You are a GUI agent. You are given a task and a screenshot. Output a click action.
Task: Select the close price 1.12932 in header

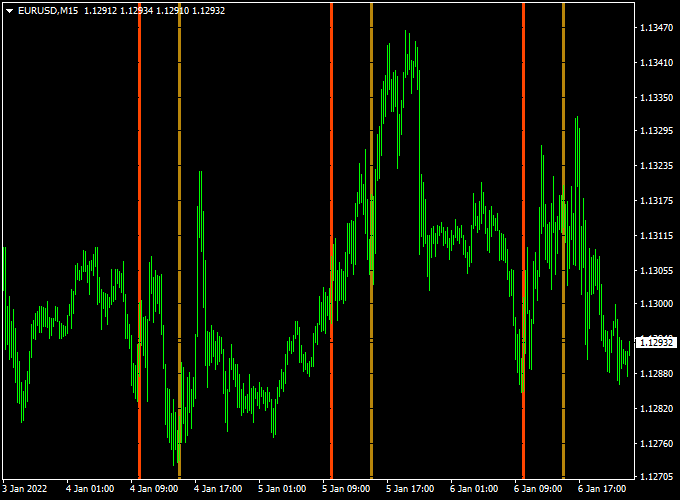pos(209,11)
